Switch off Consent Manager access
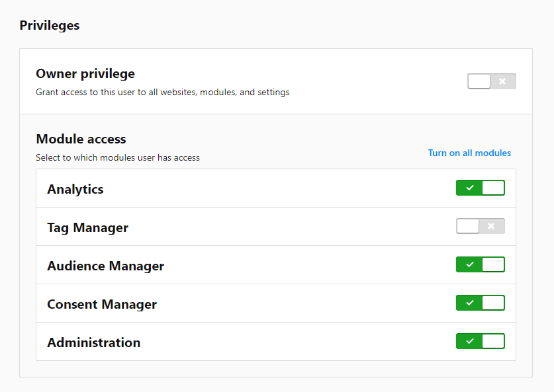Image resolution: width=554 pixels, height=392 pixels. point(480,303)
